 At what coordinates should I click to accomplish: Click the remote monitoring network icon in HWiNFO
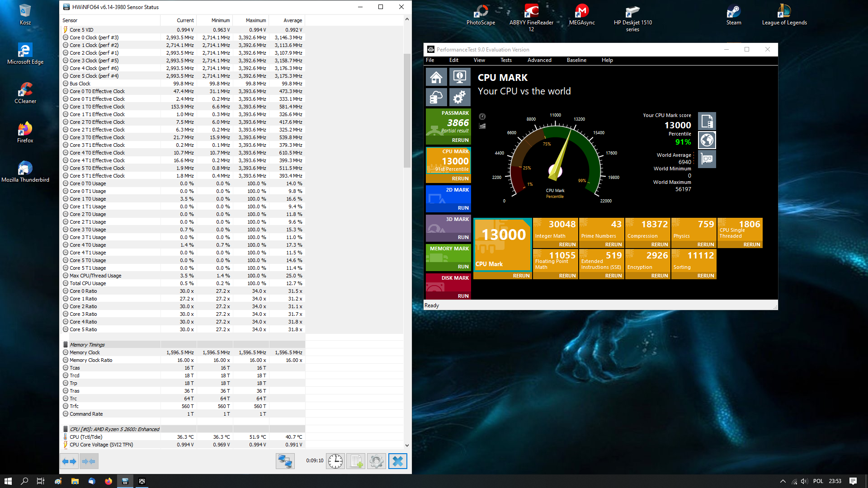click(x=285, y=461)
